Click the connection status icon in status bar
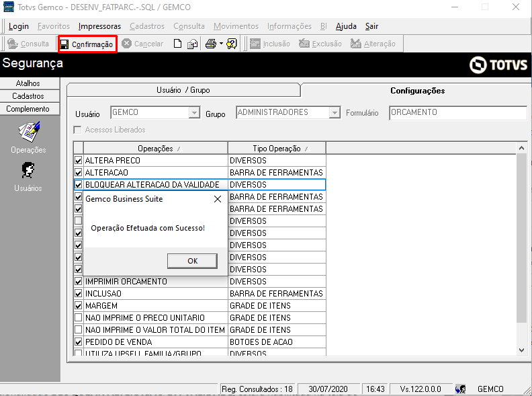This screenshot has height=396, width=532. pyautogui.click(x=460, y=389)
